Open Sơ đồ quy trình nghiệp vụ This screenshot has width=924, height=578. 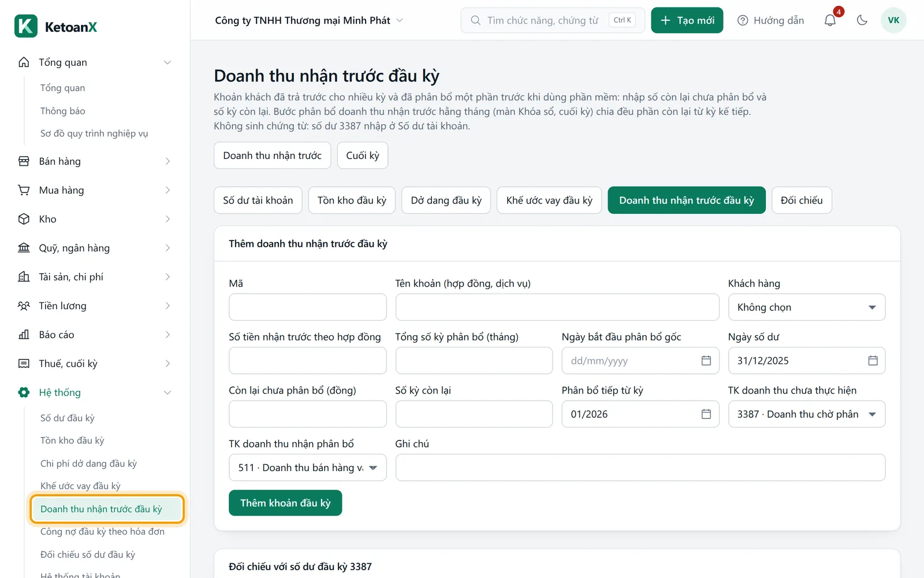pyautogui.click(x=94, y=134)
